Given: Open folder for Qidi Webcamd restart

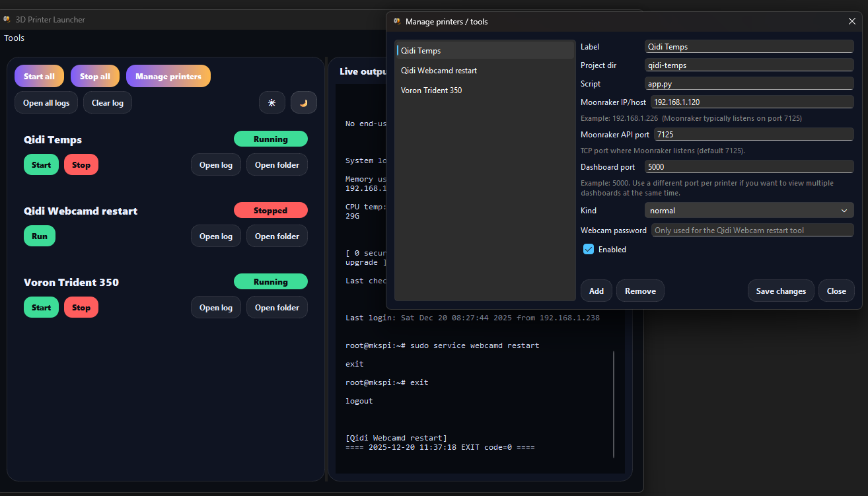Looking at the screenshot, I should click(277, 236).
